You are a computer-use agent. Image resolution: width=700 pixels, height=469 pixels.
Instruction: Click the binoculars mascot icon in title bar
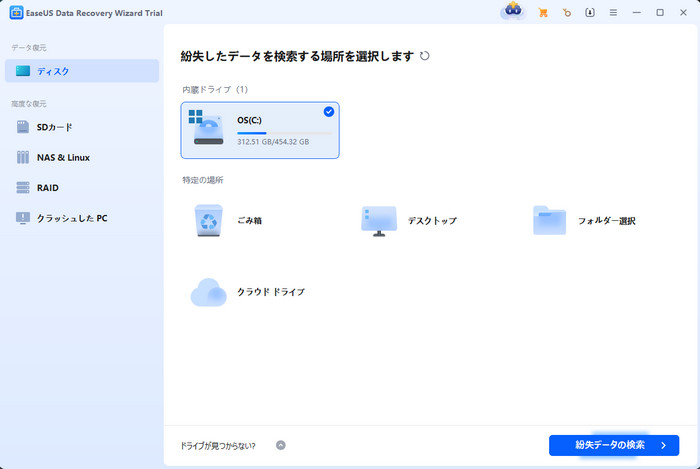click(x=513, y=11)
